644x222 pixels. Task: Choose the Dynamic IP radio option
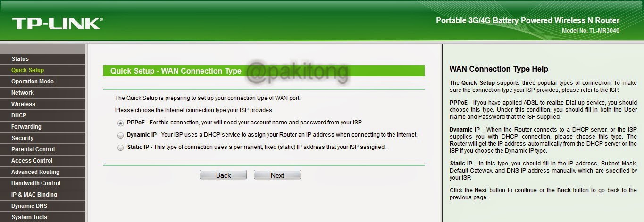click(121, 135)
